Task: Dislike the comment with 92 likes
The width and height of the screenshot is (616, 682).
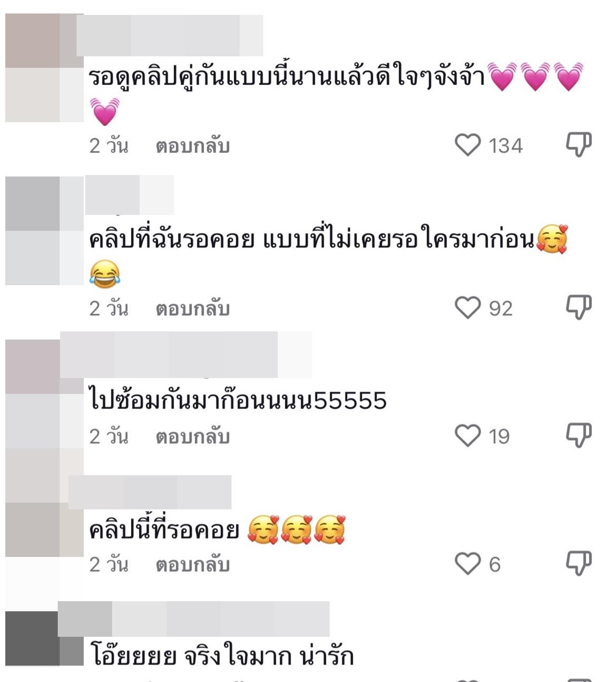Action: 578,307
